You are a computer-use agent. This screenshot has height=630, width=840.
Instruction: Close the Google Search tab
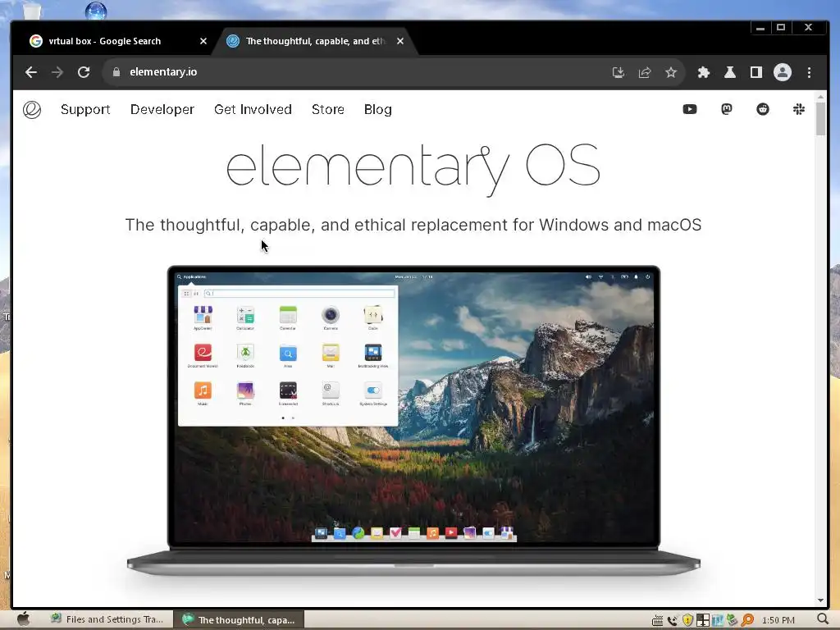coord(203,41)
